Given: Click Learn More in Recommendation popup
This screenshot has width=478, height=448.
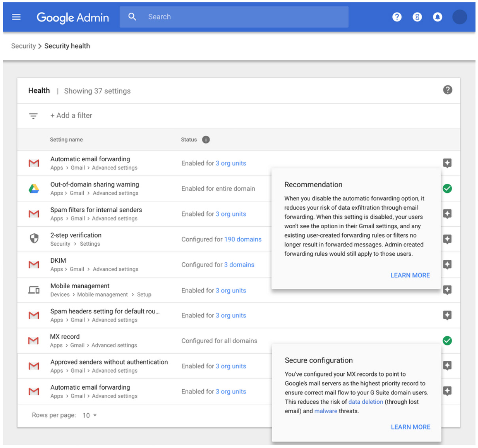Looking at the screenshot, I should point(410,275).
